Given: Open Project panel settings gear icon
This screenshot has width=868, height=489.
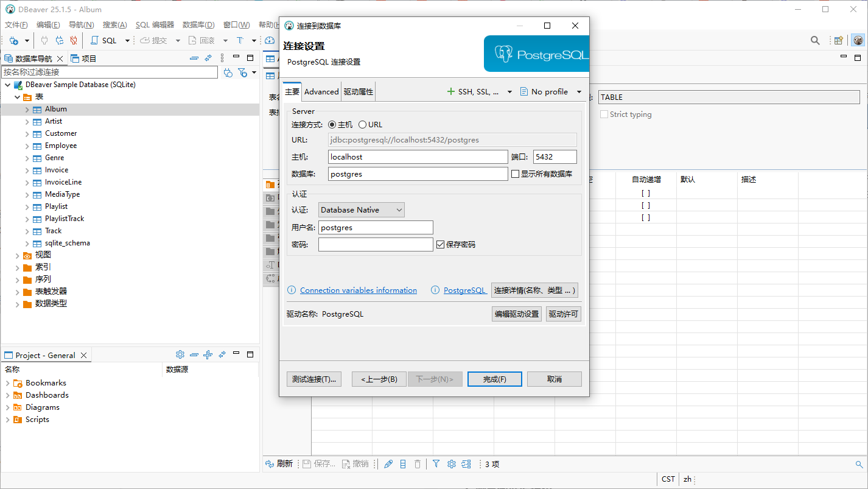Looking at the screenshot, I should point(180,354).
